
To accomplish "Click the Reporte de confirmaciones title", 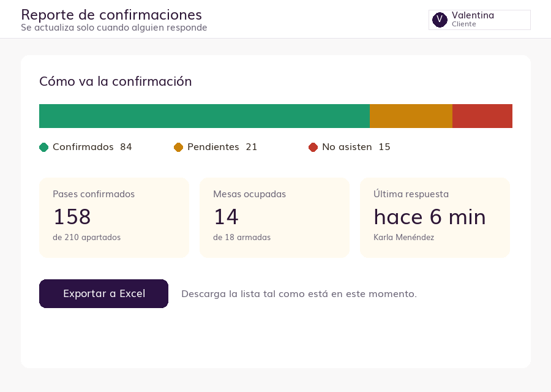I will [111, 15].
